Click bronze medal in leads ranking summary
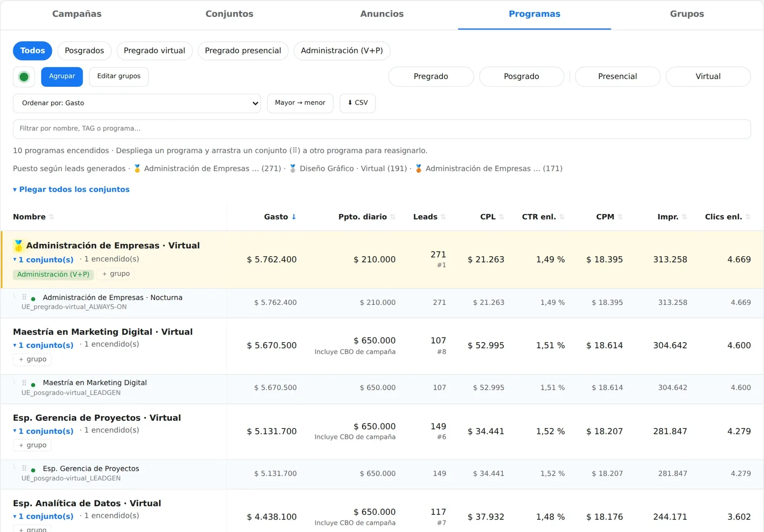The height and width of the screenshot is (532, 764). tap(419, 168)
